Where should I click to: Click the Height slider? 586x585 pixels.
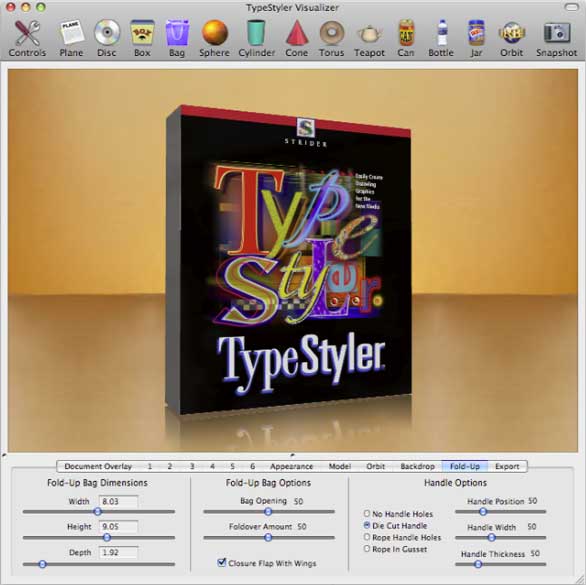pyautogui.click(x=99, y=538)
